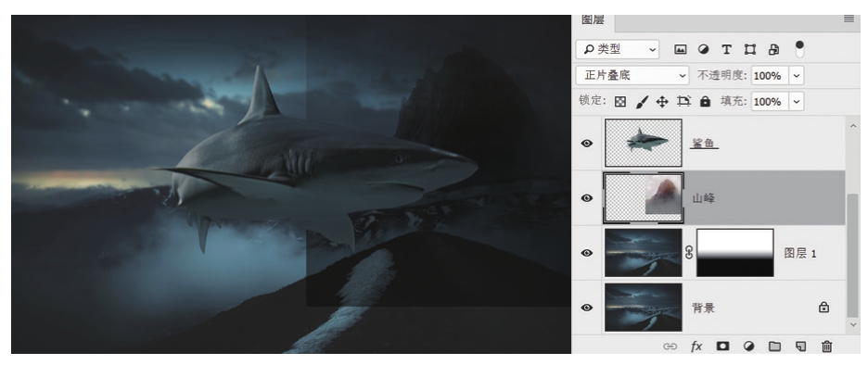Filter for smart objects icon
This screenshot has width=868, height=365.
pos(774,49)
